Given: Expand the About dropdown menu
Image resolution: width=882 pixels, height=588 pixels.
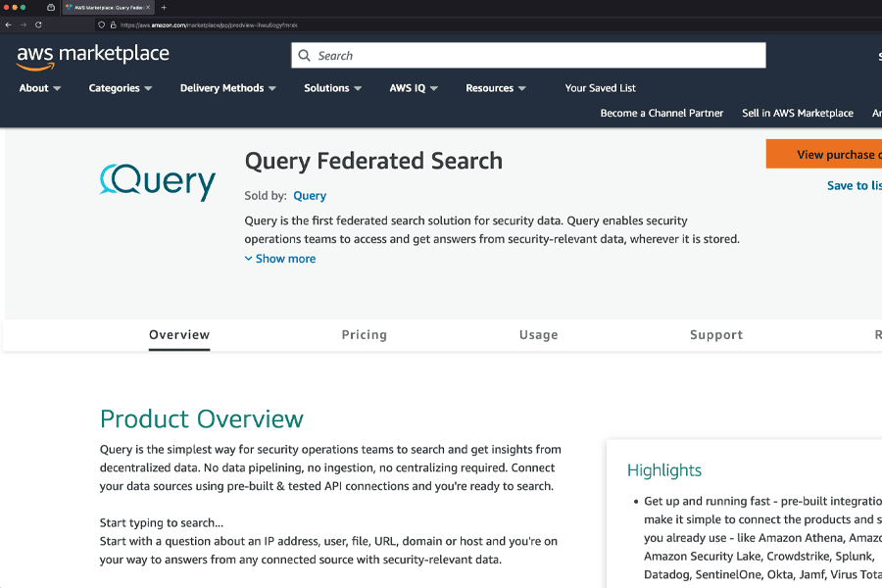Looking at the screenshot, I should pos(40,88).
